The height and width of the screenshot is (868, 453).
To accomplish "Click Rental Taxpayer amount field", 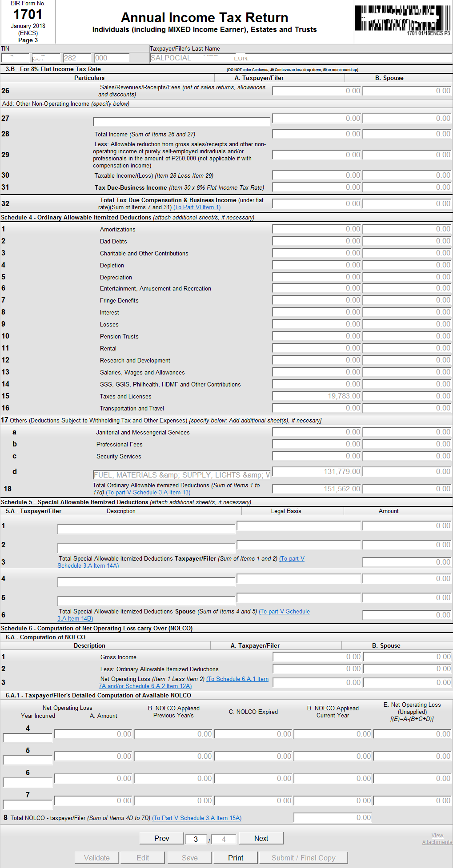I will pos(317,348).
